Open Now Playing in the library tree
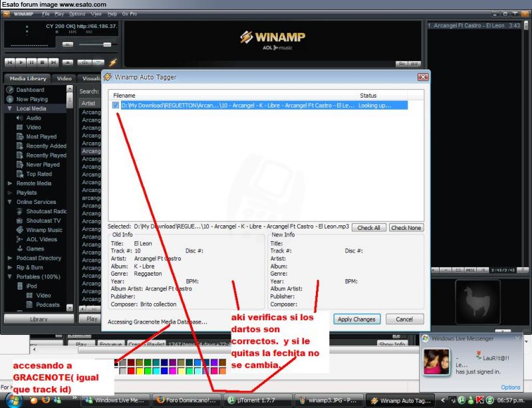Screen dimensions: 532x408 click(x=32, y=100)
